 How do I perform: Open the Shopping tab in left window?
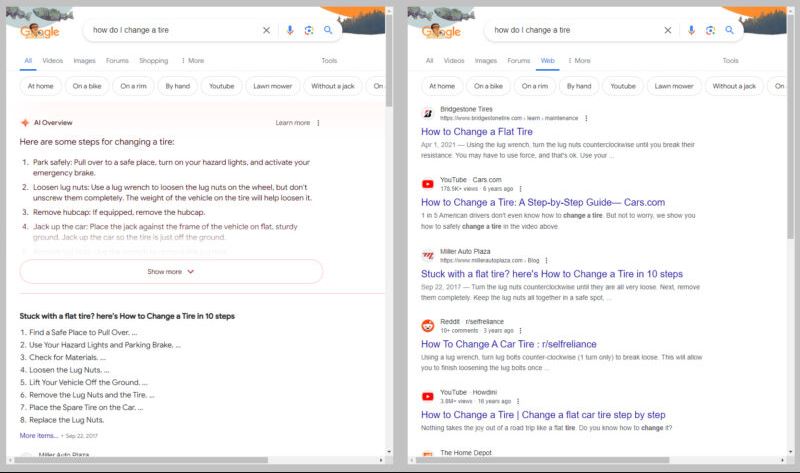coord(154,60)
